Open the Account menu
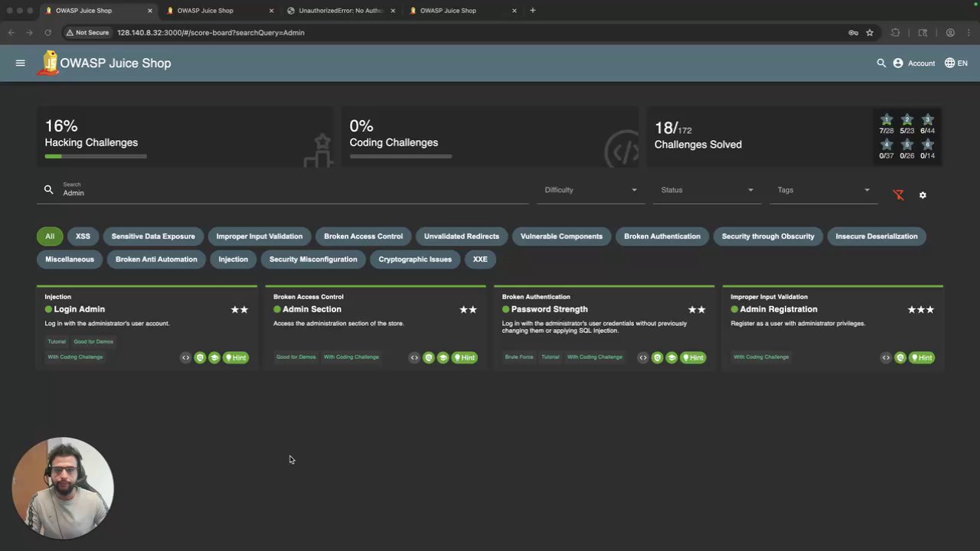Image resolution: width=980 pixels, height=551 pixels. click(914, 63)
